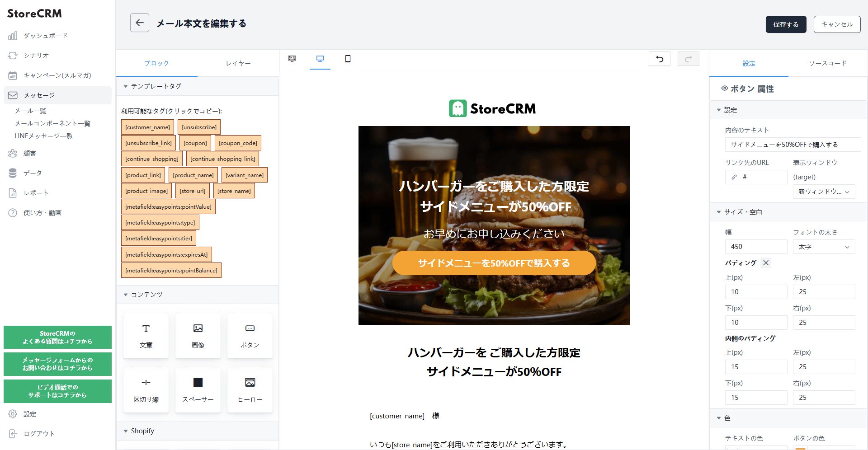Collapse the テンプレートタグ section
This screenshot has height=450, width=868.
(198, 86)
